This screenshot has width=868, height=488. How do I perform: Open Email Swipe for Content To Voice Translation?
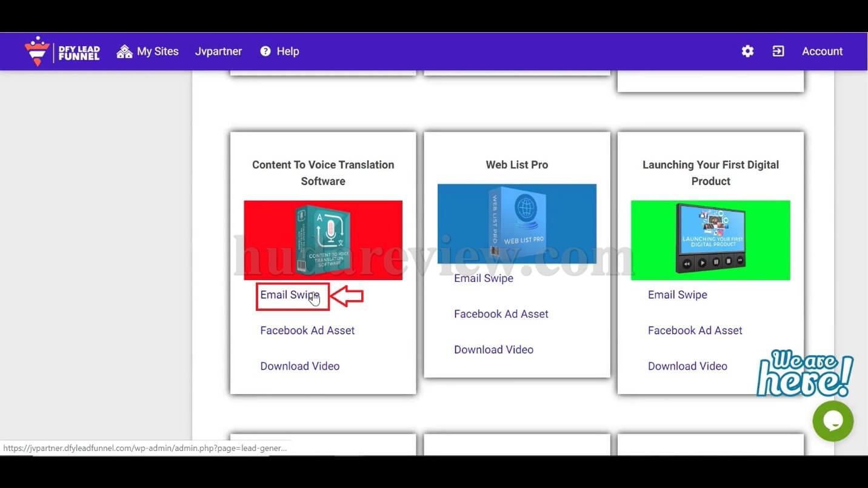[x=290, y=295]
